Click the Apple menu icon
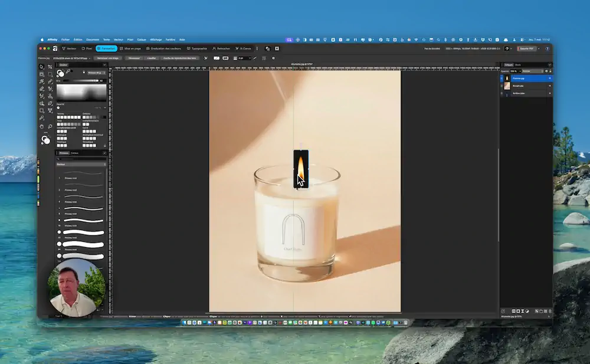 click(x=42, y=40)
